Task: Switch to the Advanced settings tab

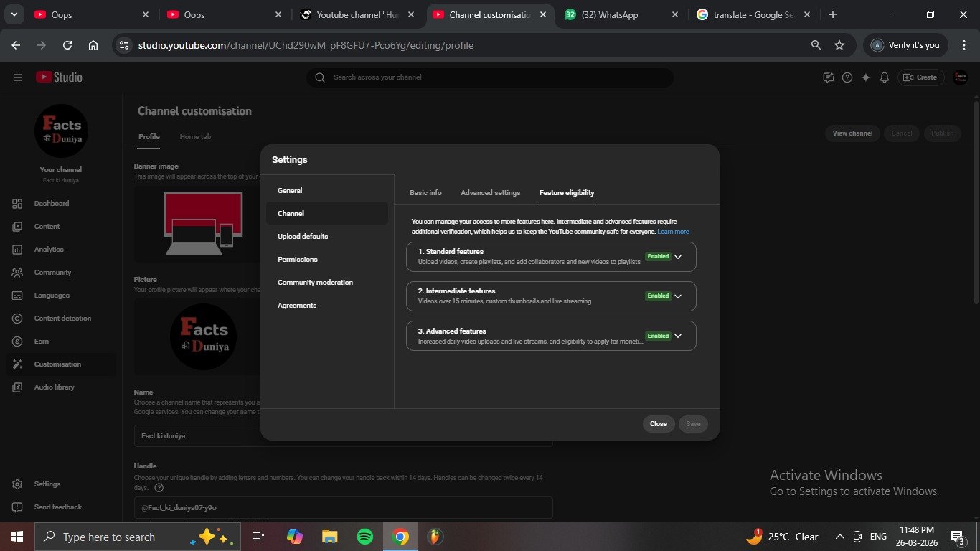Action: (490, 193)
